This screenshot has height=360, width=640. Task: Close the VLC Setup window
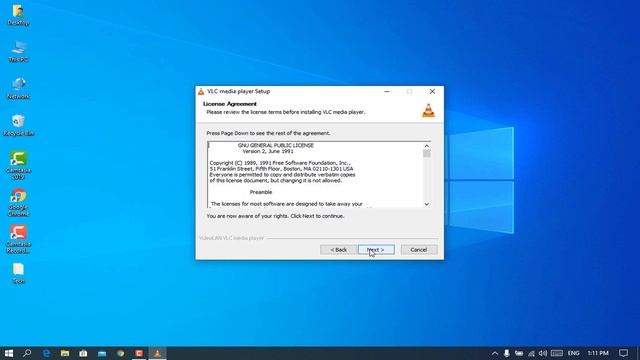click(432, 91)
